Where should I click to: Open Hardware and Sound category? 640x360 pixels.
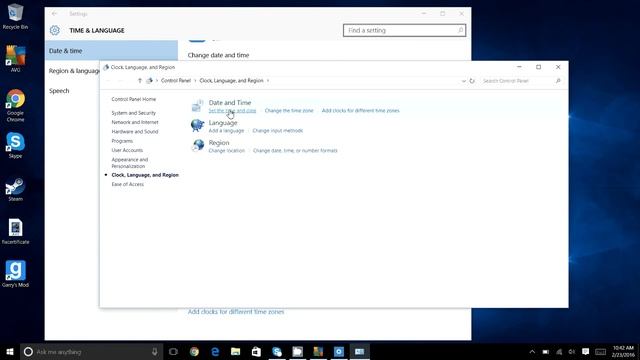click(x=135, y=131)
